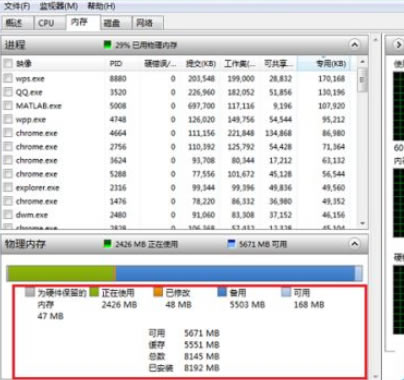The height and width of the screenshot is (380, 404).
Task: Select the wpp.exe process name
Action: pyautogui.click(x=31, y=120)
